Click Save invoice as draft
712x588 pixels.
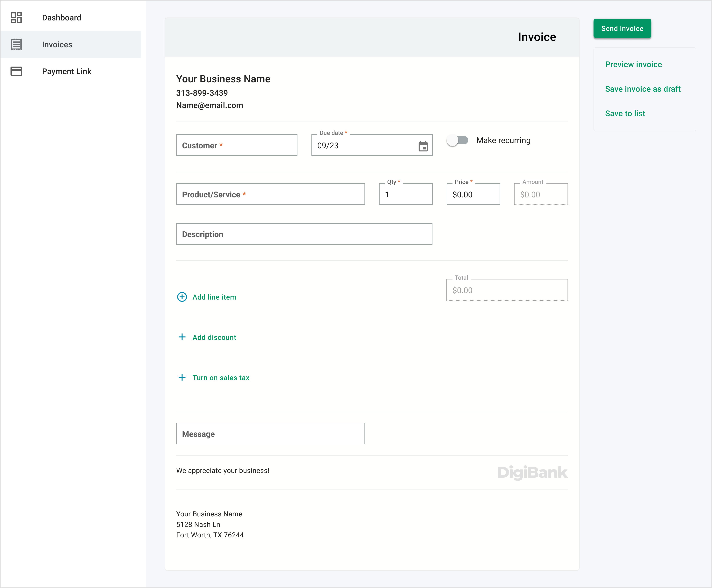[x=643, y=89]
